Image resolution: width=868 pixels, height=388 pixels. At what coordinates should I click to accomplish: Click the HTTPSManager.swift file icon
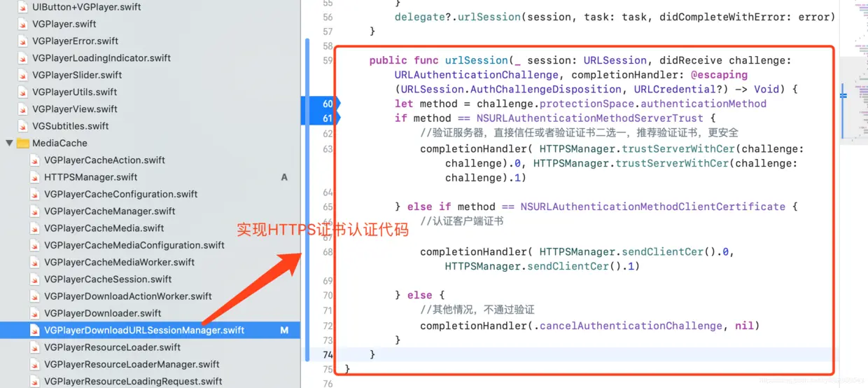click(x=34, y=177)
